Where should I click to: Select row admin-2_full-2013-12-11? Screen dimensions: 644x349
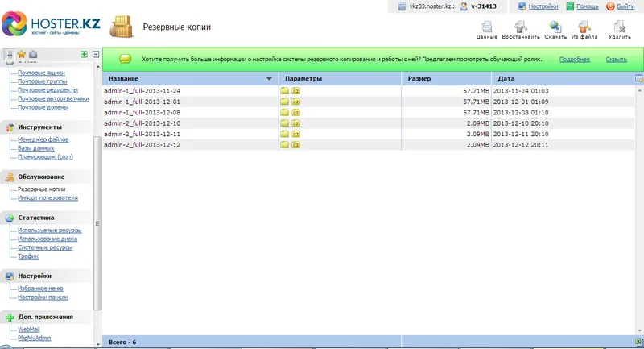(369, 134)
